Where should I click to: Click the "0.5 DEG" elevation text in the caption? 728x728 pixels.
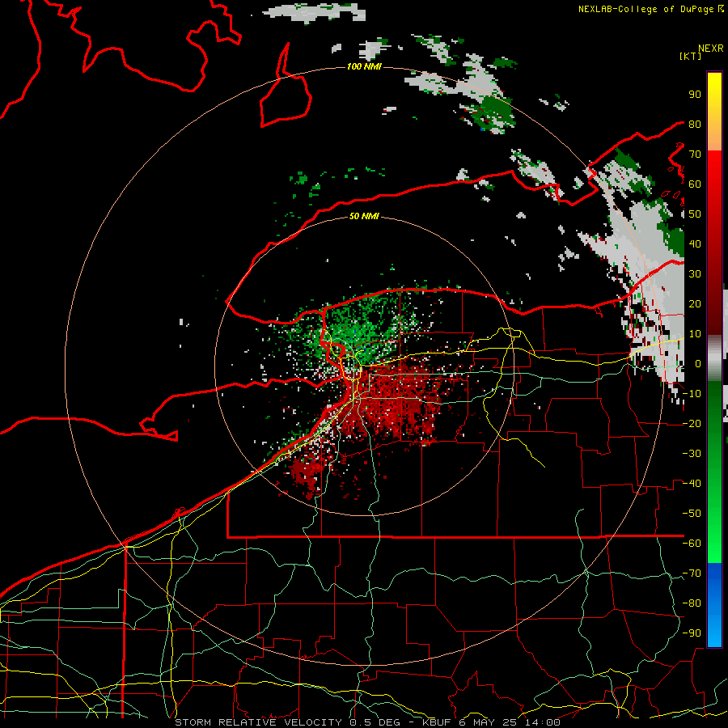click(375, 722)
